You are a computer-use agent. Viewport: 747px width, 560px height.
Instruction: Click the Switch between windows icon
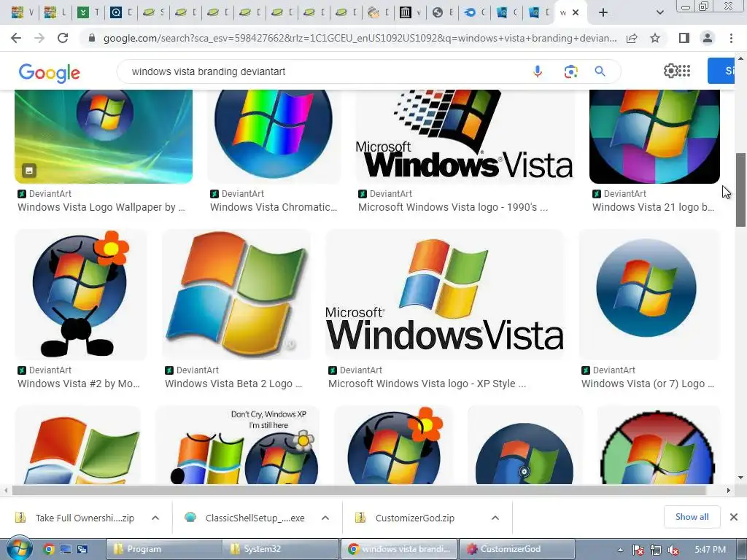(x=82, y=549)
